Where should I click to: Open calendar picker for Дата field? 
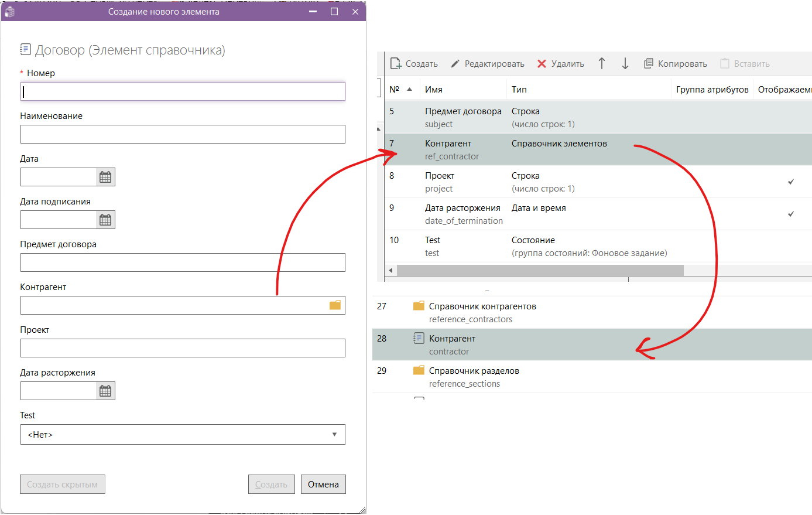(x=105, y=177)
